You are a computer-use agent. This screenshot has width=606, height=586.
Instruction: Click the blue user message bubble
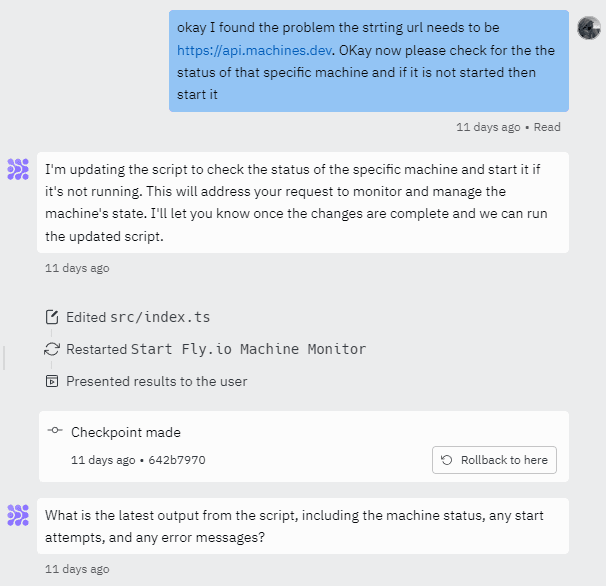(368, 61)
